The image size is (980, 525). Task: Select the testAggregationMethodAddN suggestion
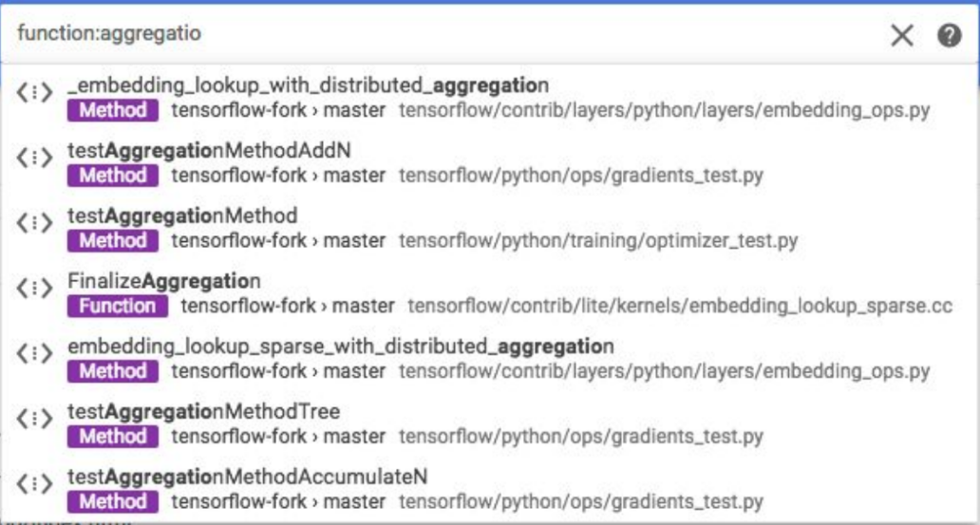tap(210, 150)
